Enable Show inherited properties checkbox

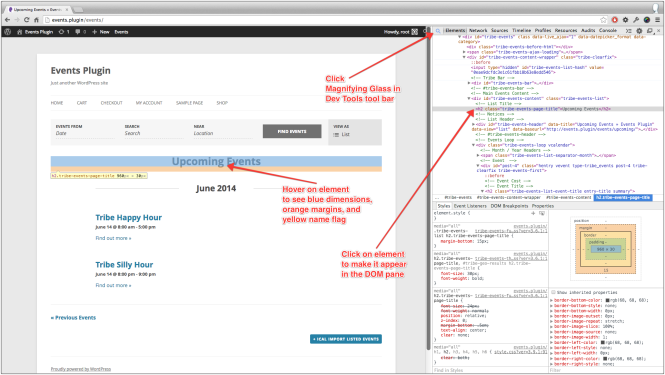[553, 292]
